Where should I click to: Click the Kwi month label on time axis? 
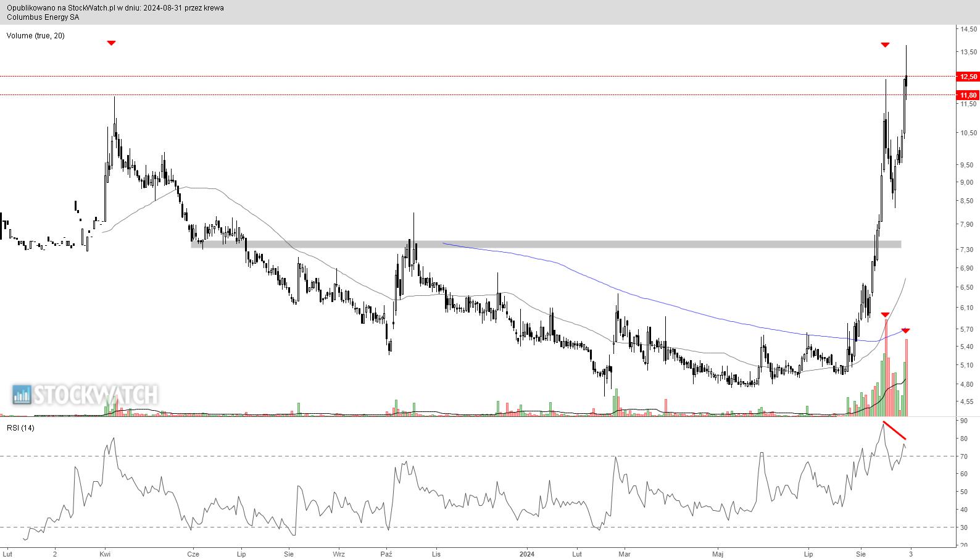click(x=105, y=554)
